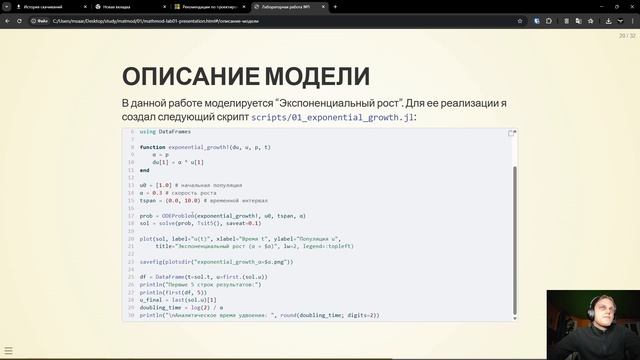Click the scripts/01_exponential_growth.jl code text
Viewport: 640px width, 360px height.
(x=332, y=118)
